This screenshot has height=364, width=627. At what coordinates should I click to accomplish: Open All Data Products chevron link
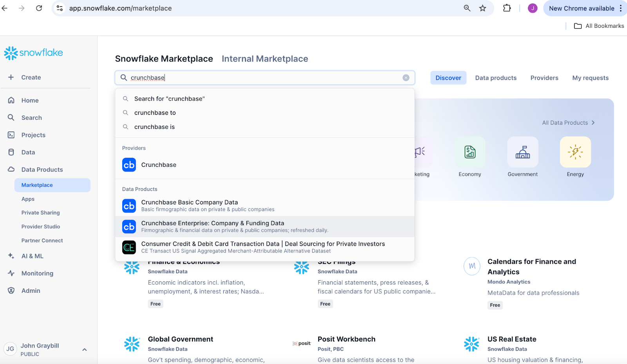569,123
